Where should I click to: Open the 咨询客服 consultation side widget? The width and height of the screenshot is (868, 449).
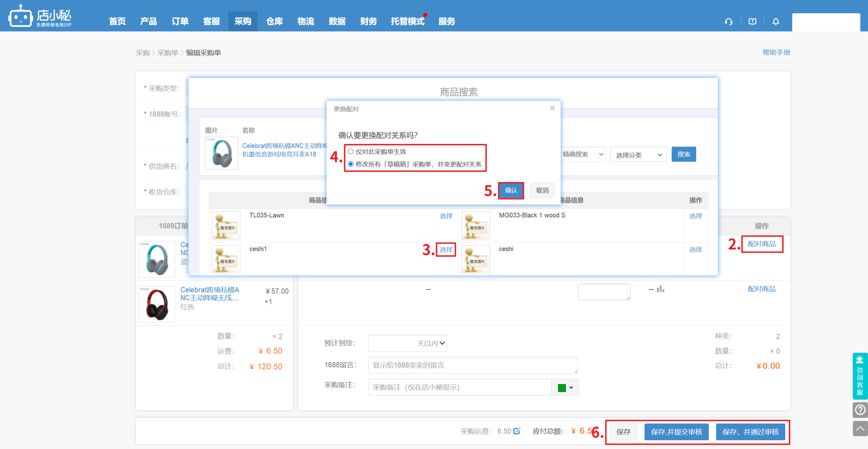pyautogui.click(x=860, y=376)
